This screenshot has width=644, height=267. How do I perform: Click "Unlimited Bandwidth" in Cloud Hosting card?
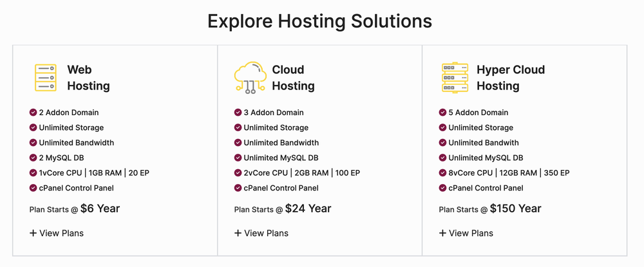(x=281, y=143)
